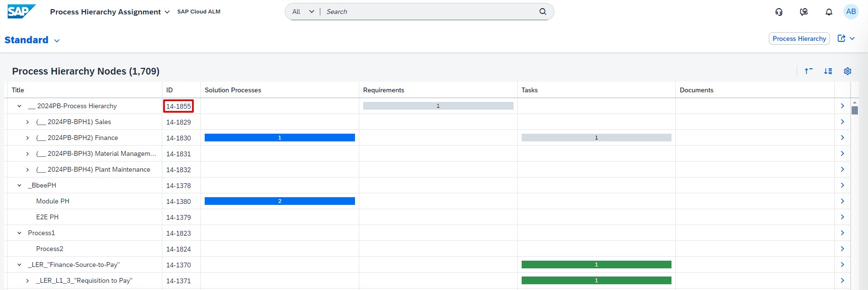Click green tasks bar for Finance-Source-to-Pay
868x290 pixels.
pos(596,265)
